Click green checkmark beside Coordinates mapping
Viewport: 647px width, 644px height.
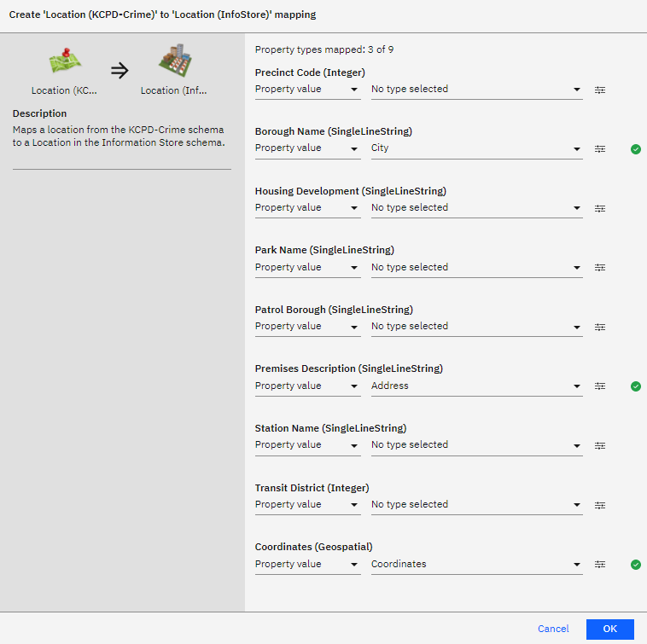636,565
